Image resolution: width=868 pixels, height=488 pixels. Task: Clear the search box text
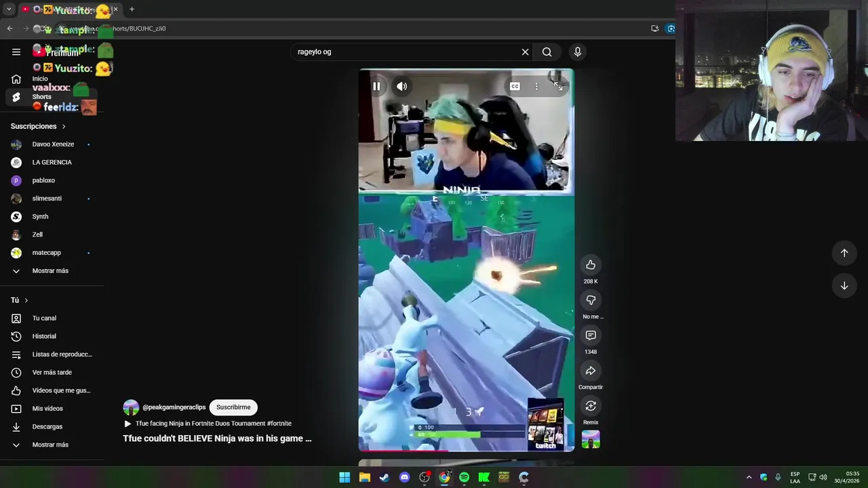[x=525, y=52]
